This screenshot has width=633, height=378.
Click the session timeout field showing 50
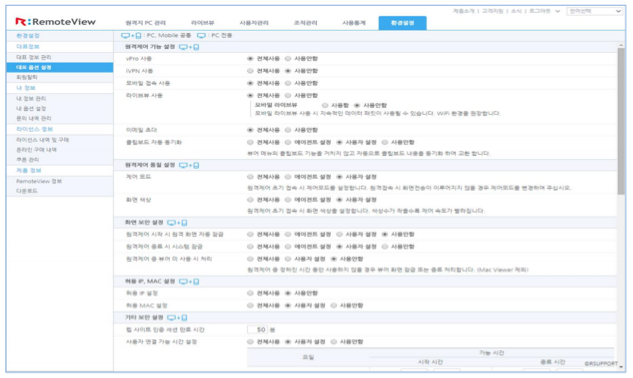pyautogui.click(x=257, y=330)
